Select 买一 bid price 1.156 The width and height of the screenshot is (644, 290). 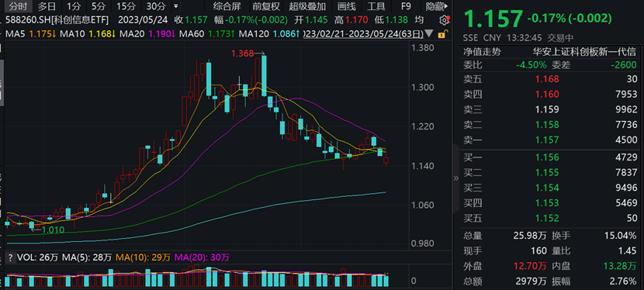547,157
